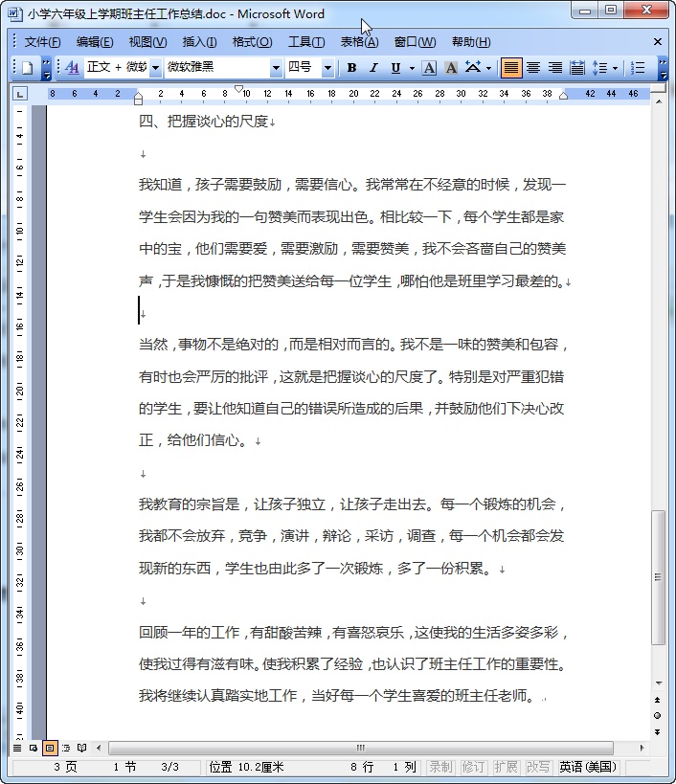Screen dimensions: 676x784
Task: Open the Style dropdown list
Action: pos(155,68)
